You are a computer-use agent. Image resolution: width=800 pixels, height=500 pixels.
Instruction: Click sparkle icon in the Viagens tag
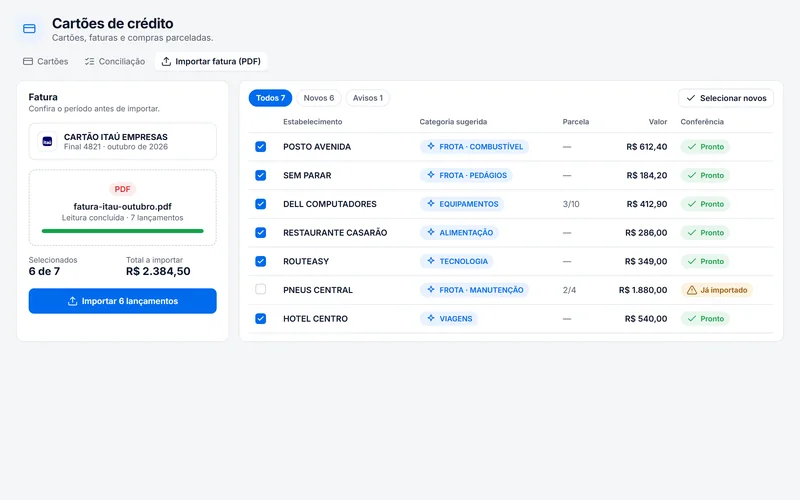(431, 318)
